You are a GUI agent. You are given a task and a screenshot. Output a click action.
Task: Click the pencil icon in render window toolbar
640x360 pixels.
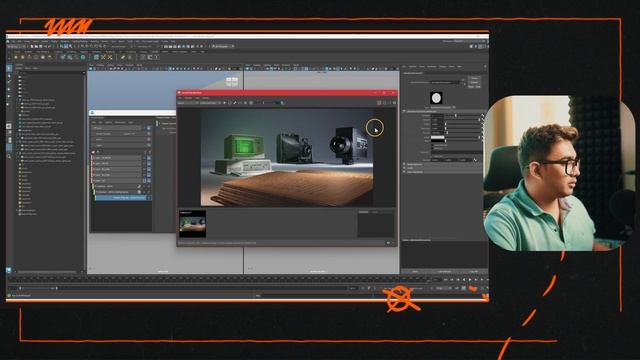[x=235, y=103]
